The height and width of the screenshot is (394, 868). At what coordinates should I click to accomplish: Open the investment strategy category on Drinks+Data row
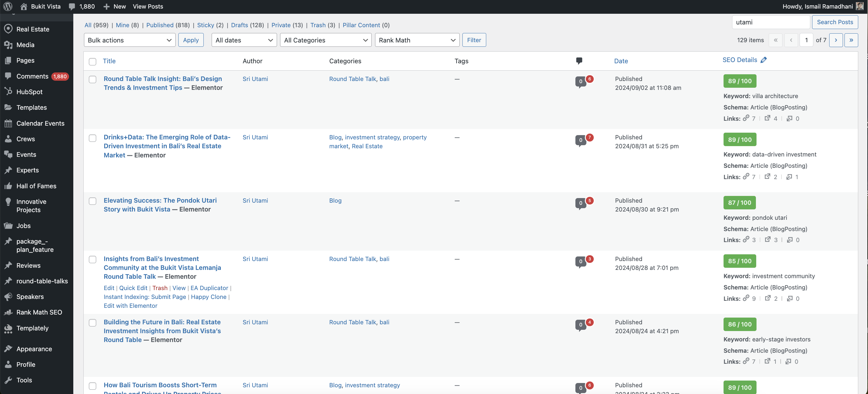372,137
